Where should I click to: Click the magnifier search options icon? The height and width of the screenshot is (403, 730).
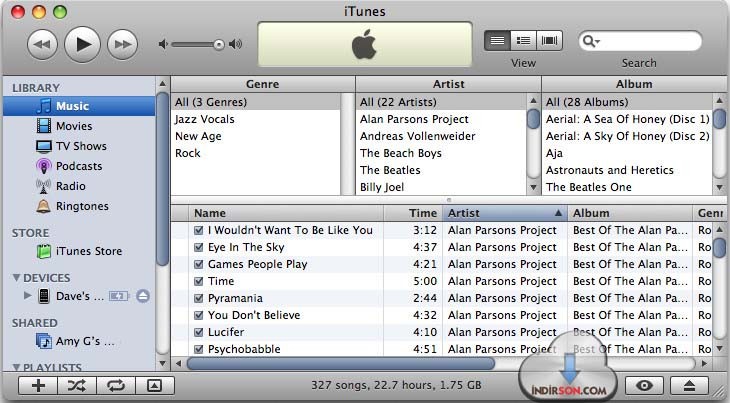pos(591,41)
